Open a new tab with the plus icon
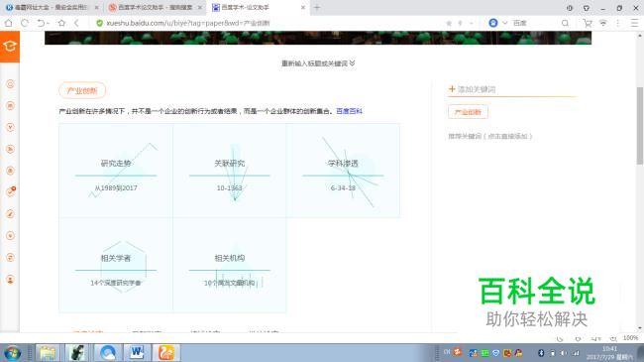Screen dimensions: 644x362 click(x=317, y=7)
